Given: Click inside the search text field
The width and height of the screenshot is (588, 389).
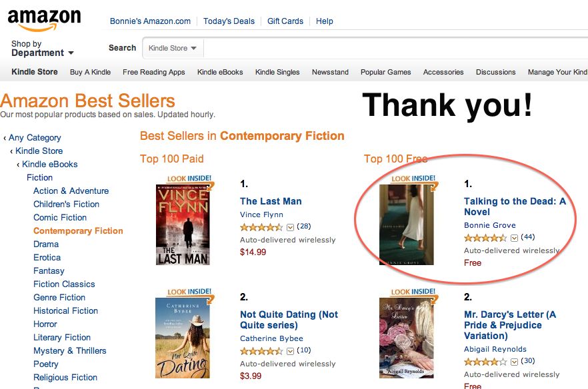Looking at the screenshot, I should [393, 48].
